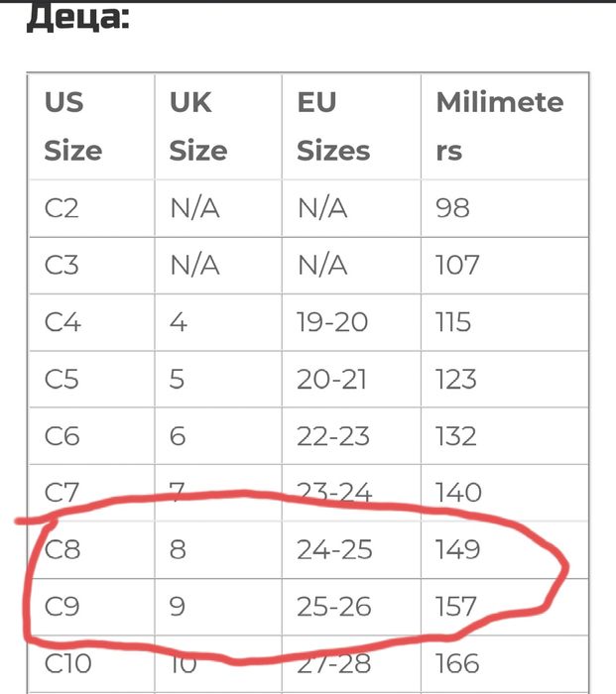
Task: Click the "Деца:" heading text
Action: [x=76, y=17]
